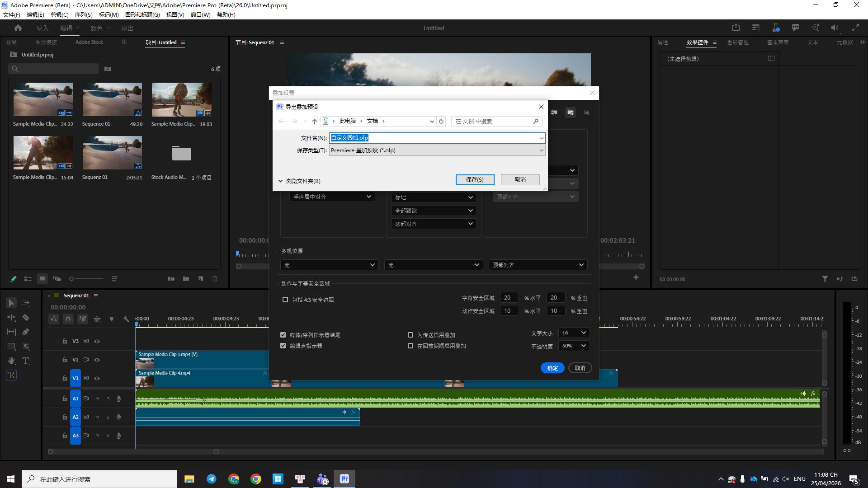Viewport: 868px width, 488px height.
Task: Click the blue 确定 button
Action: click(552, 368)
